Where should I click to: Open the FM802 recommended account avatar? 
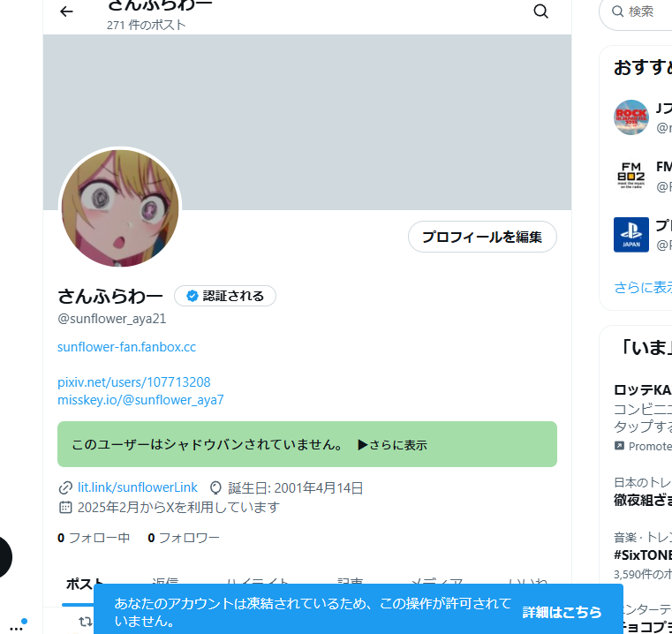pos(630,176)
